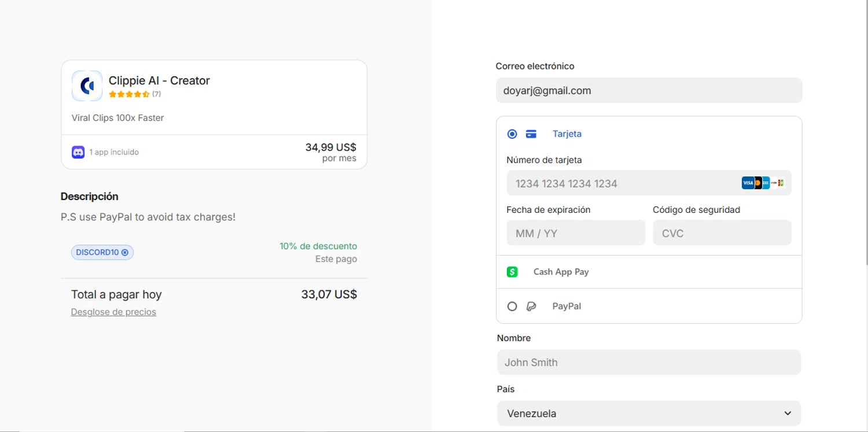This screenshot has height=432, width=868.
Task: Click the credit card icon beside Tarjeta
Action: click(531, 134)
